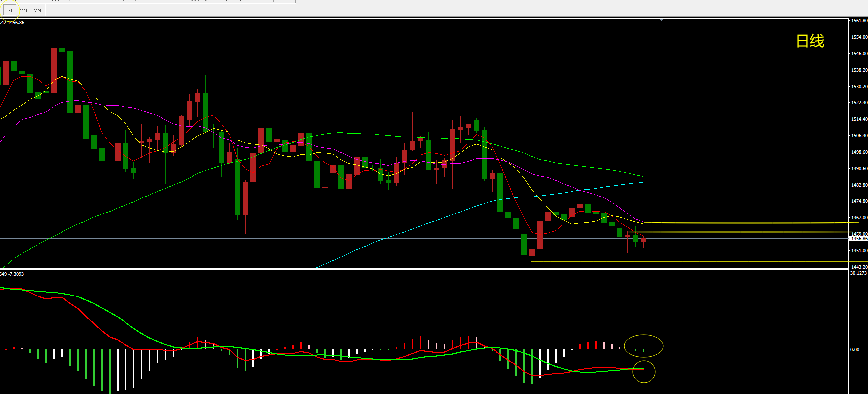Click the current price label 1456.86
Screen dimensions: 868x394
click(859, 239)
